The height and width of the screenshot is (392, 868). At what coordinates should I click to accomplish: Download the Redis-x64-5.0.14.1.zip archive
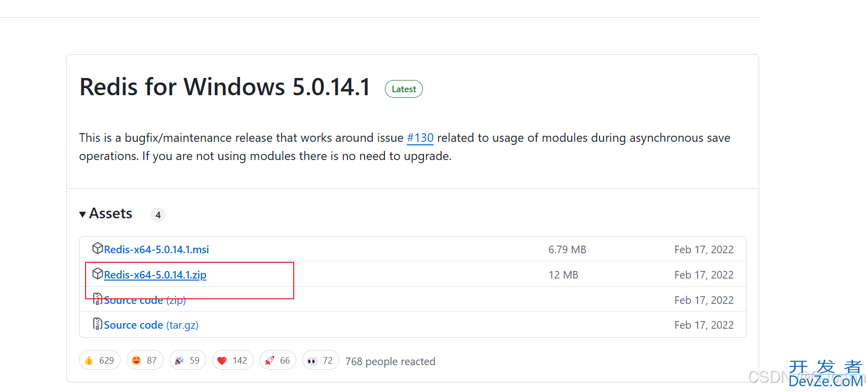point(155,275)
